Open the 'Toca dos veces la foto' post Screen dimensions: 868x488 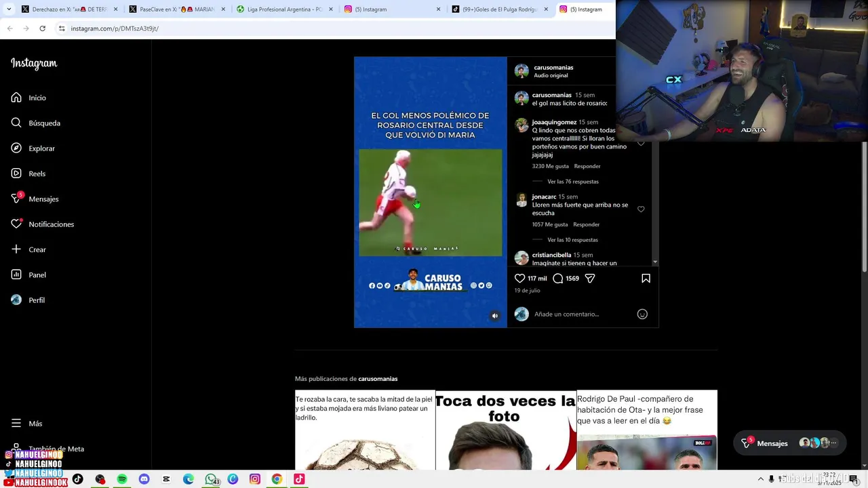click(x=505, y=430)
